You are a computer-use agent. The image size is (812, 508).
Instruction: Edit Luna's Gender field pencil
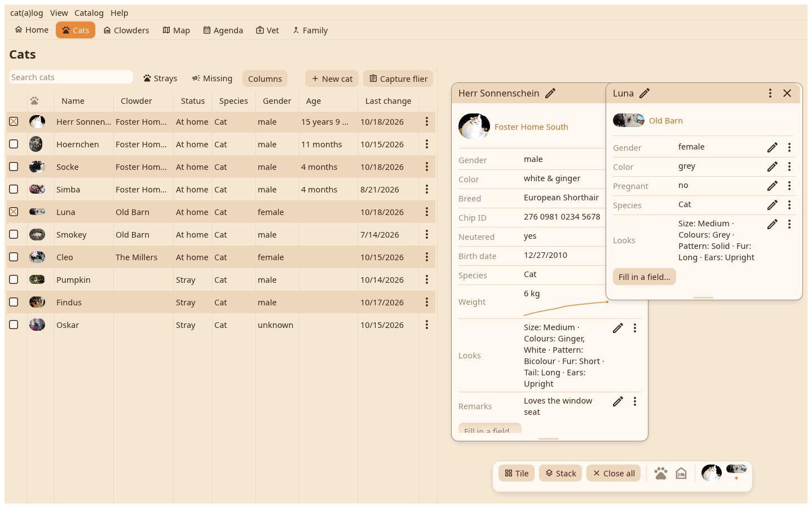(773, 147)
